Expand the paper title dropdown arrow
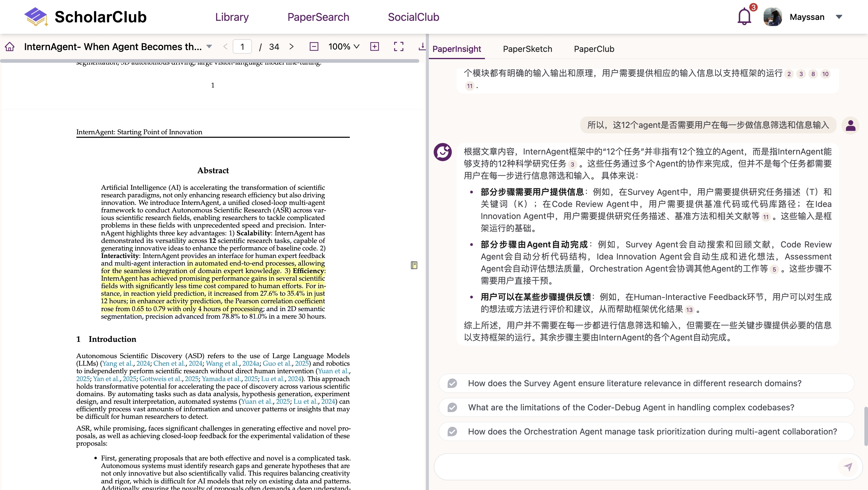The image size is (868, 490). (x=209, y=46)
